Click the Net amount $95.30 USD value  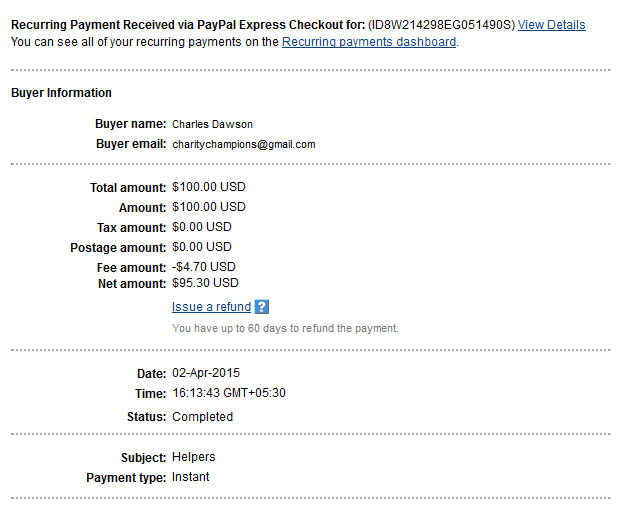coord(205,283)
